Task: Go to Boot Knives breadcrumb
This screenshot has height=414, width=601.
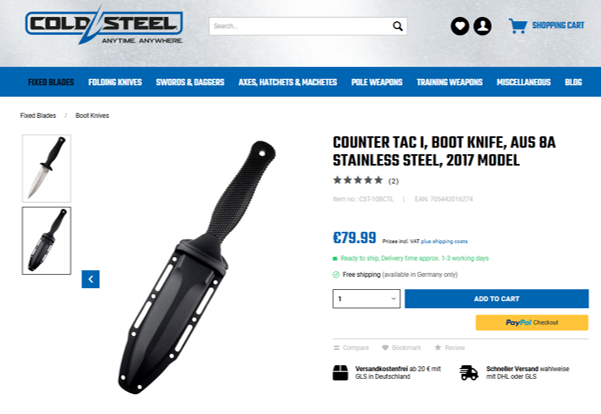Action: pos(92,115)
